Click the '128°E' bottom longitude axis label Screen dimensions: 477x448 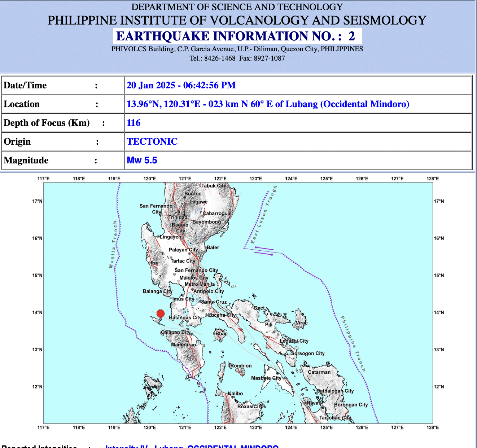pyautogui.click(x=433, y=427)
